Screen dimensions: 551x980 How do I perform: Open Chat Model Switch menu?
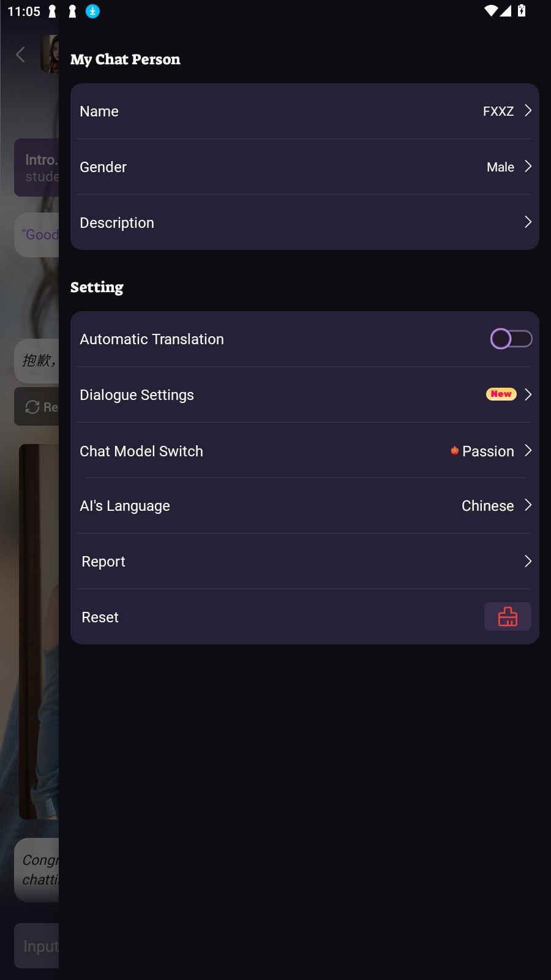click(141, 451)
